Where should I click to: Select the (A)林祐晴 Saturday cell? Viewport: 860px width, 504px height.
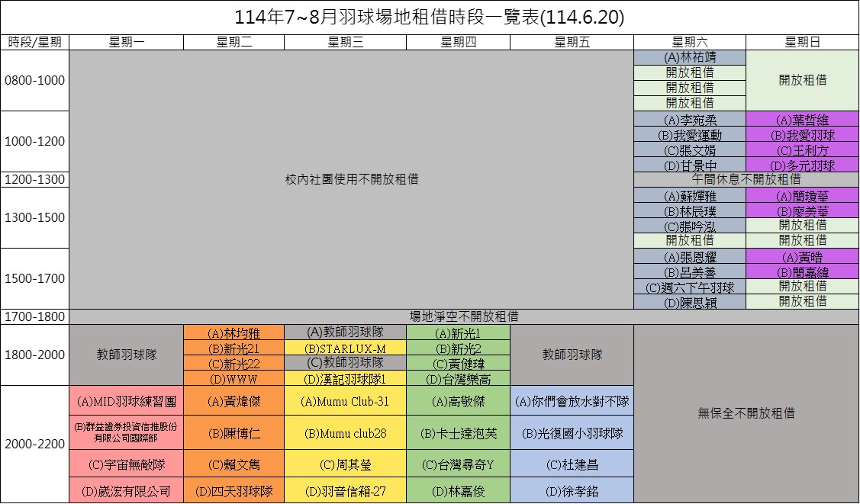[x=689, y=58]
